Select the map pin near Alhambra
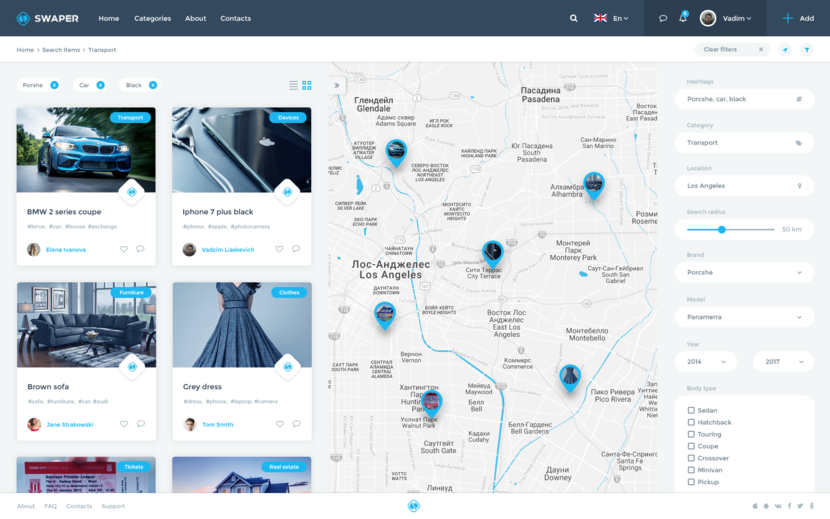830x519 pixels. (594, 185)
